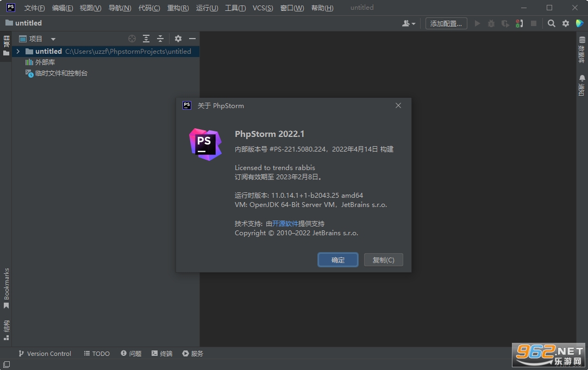Open the 结构 sidebar tab

6,330
